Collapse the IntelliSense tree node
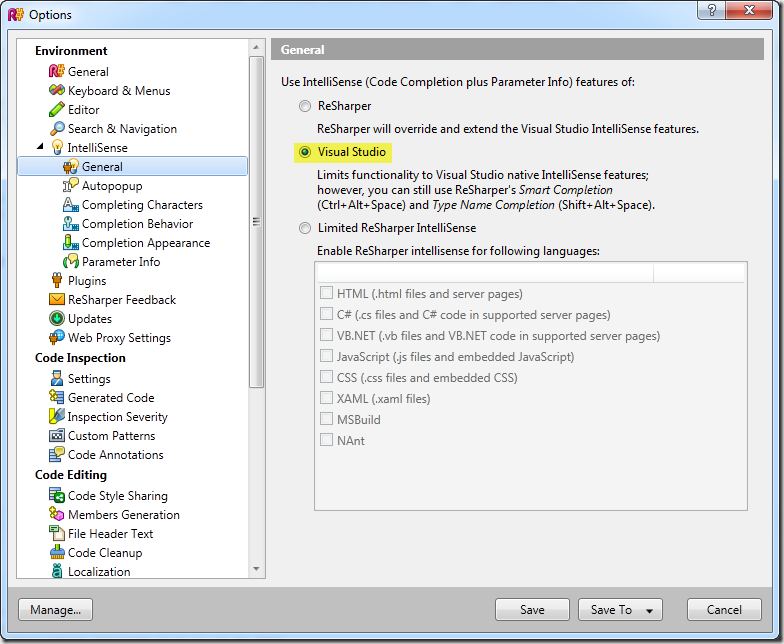The height and width of the screenshot is (644, 784). tap(41, 146)
